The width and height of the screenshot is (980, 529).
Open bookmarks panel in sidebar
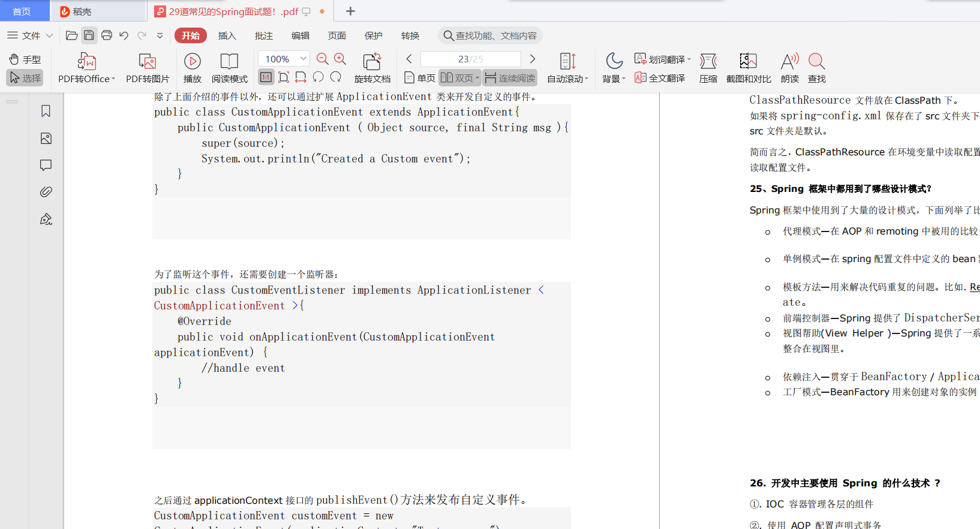pos(46,111)
